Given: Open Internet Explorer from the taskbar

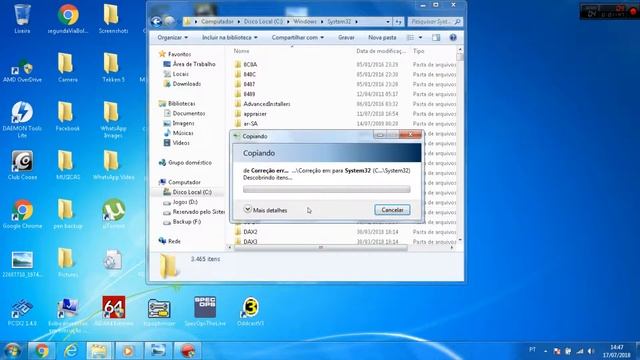Looking at the screenshot, I should 71,351.
